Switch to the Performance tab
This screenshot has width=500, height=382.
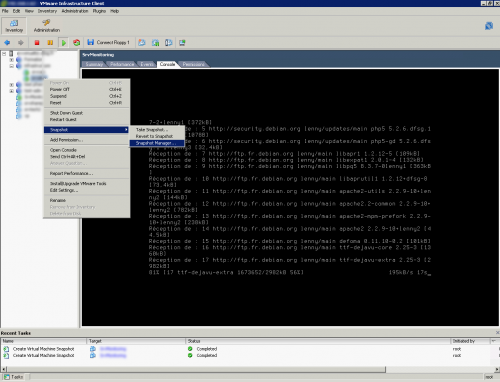(122, 64)
